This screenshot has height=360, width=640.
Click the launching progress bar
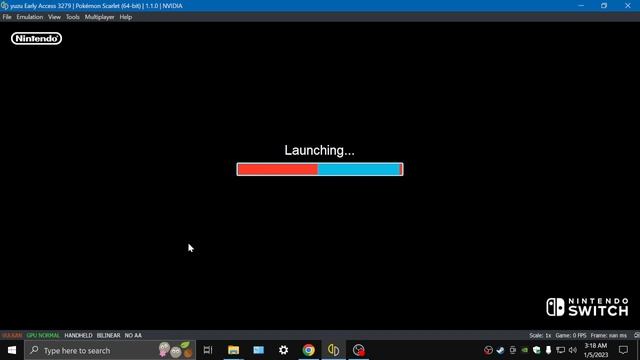[320, 169]
